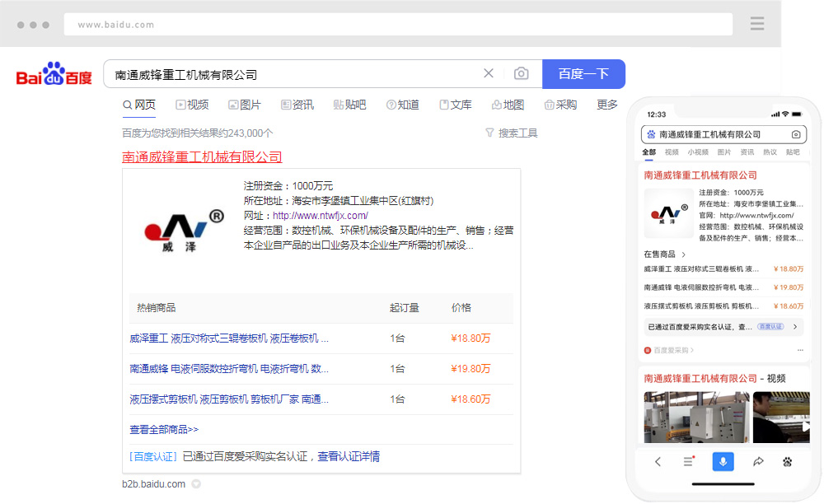
Task: Click the shield icon next to b2b.baidu.com
Action: [x=196, y=484]
